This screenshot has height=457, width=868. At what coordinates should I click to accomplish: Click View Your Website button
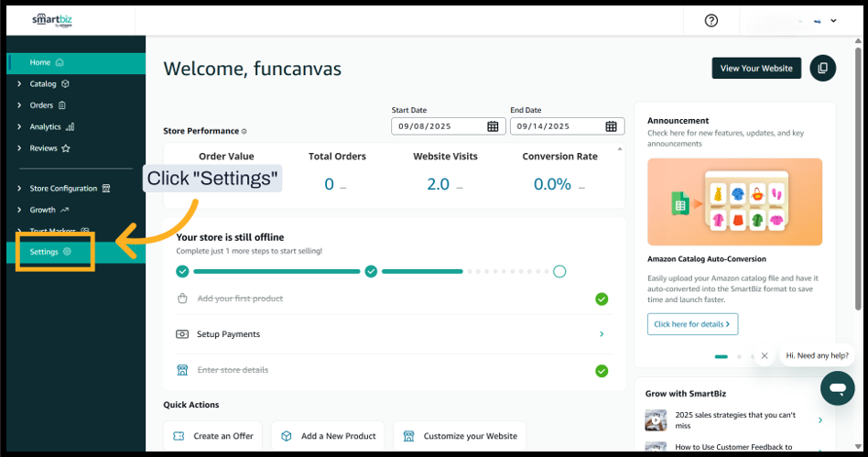(x=756, y=68)
